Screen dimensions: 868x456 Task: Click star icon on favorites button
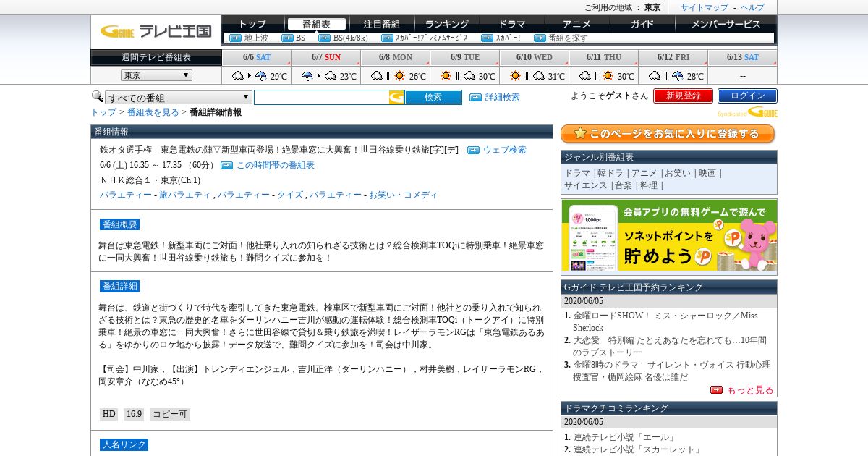[579, 134]
